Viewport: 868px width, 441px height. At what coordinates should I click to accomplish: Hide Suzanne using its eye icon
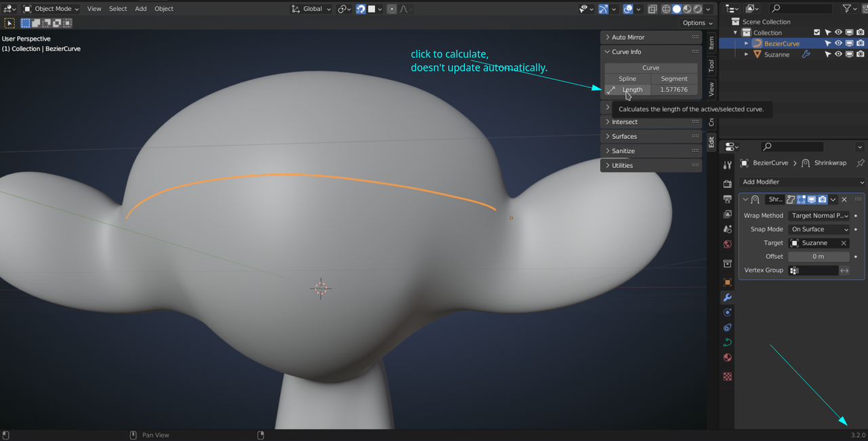click(838, 54)
